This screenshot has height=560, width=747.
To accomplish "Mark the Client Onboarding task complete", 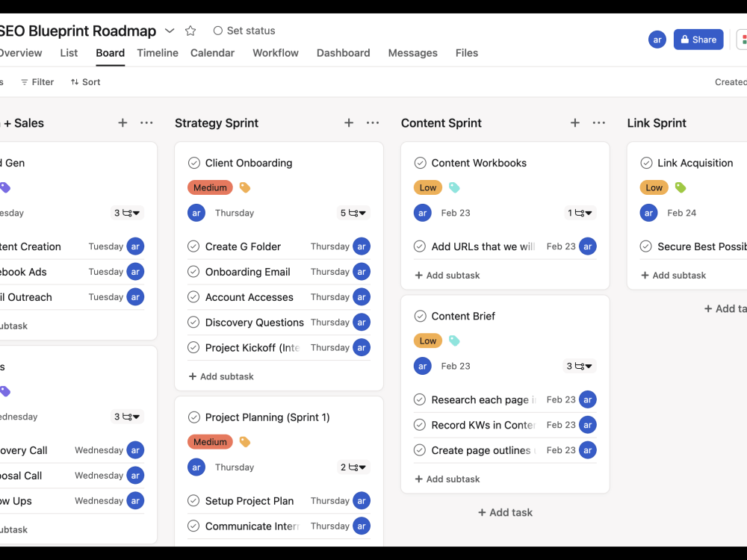I will tap(195, 163).
